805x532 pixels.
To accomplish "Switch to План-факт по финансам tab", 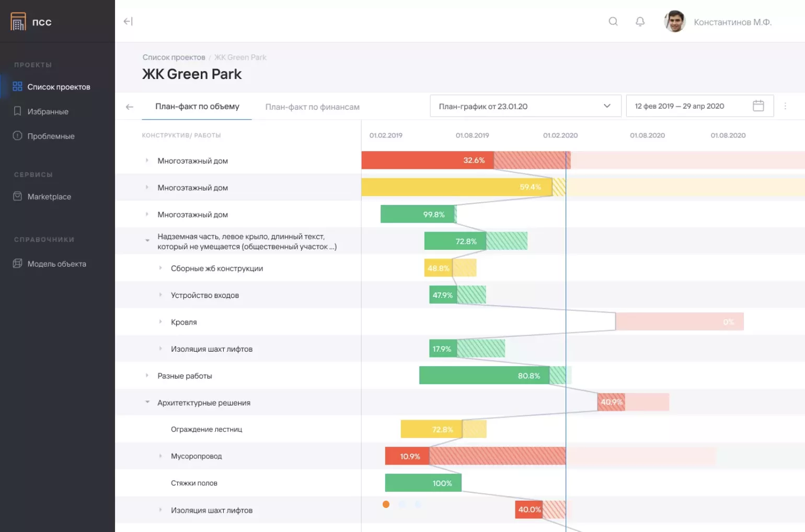I will 312,107.
